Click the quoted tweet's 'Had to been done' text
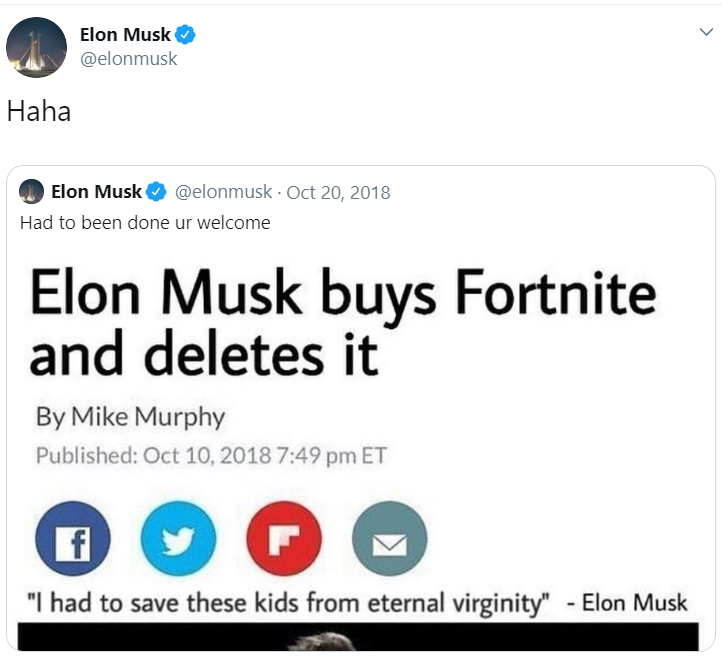 pos(145,222)
